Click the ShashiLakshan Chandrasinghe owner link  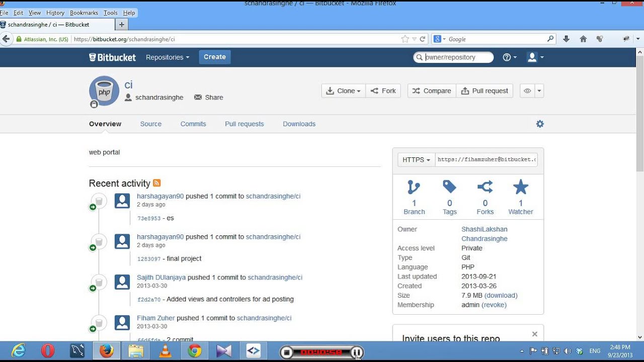tap(485, 234)
